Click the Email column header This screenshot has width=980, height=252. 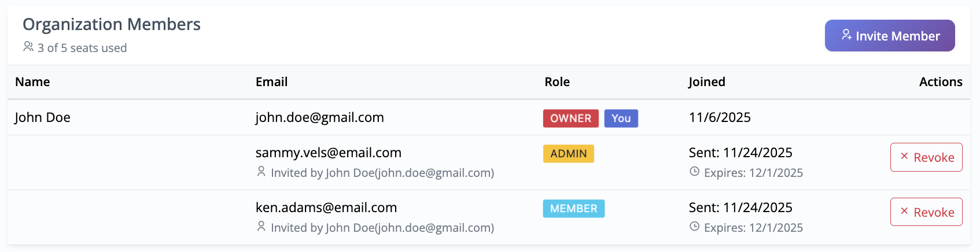[x=271, y=82]
